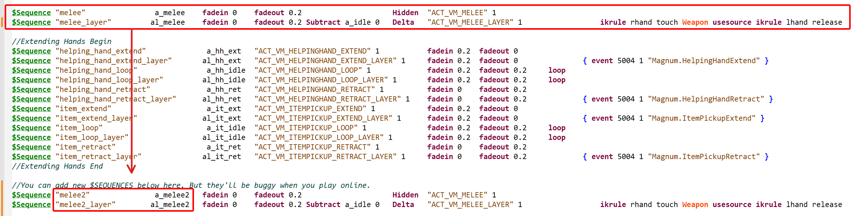The image size is (868, 216).
Task: Click the "Magnum.HelpingHandExtend" event string
Action: (x=706, y=61)
